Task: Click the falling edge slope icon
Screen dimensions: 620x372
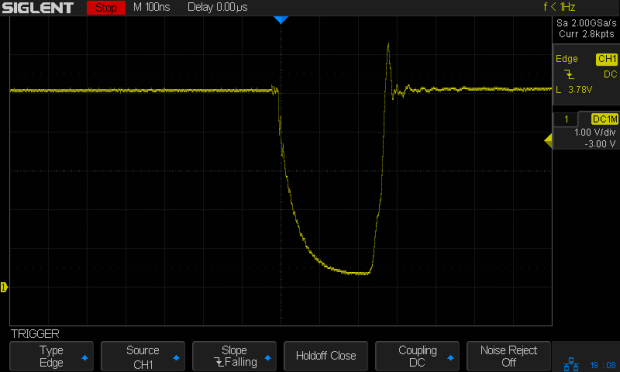Action: click(x=569, y=74)
